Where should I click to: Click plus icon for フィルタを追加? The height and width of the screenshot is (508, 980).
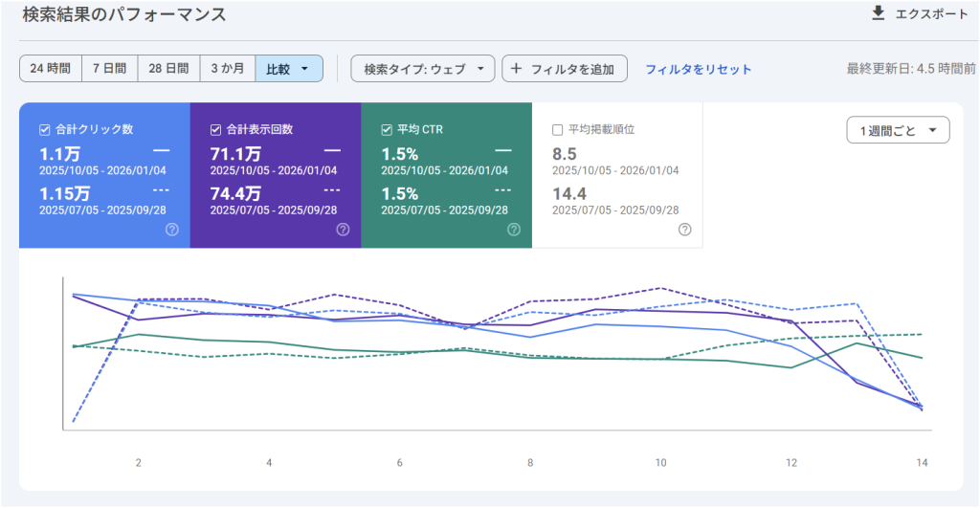[x=517, y=69]
